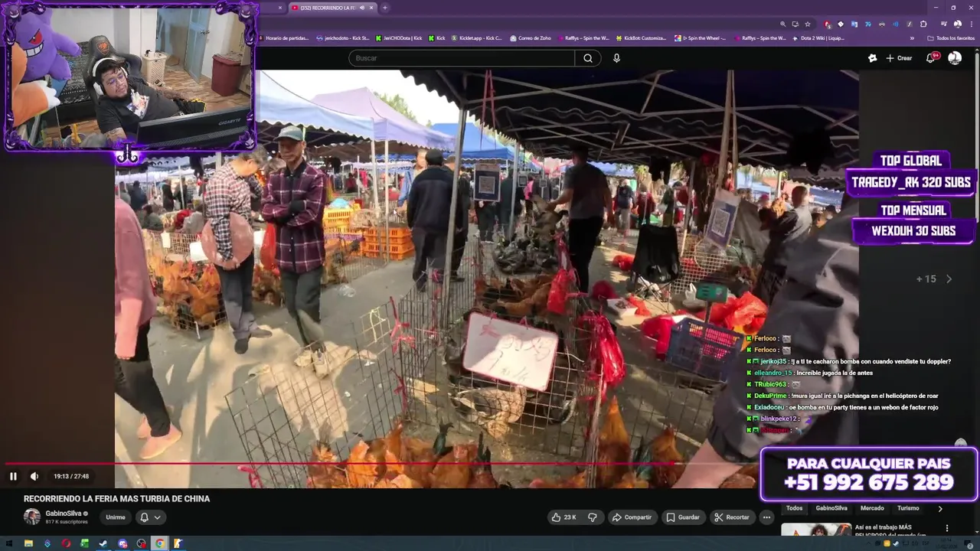Show more filter chips with right arrow

940,508
